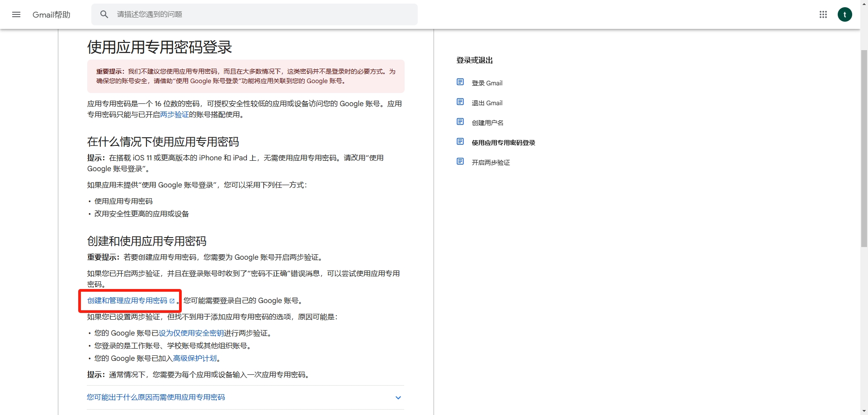Open 高级保护计划 link

[x=195, y=359]
